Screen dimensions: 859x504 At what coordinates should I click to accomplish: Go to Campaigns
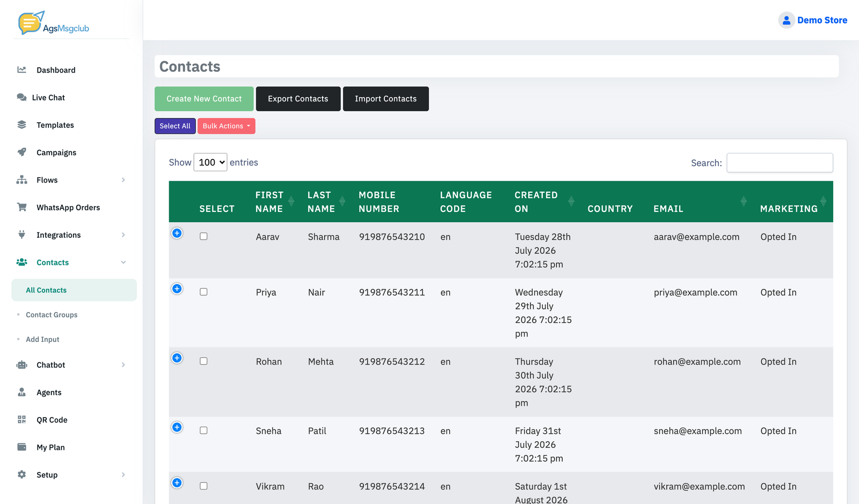click(56, 152)
